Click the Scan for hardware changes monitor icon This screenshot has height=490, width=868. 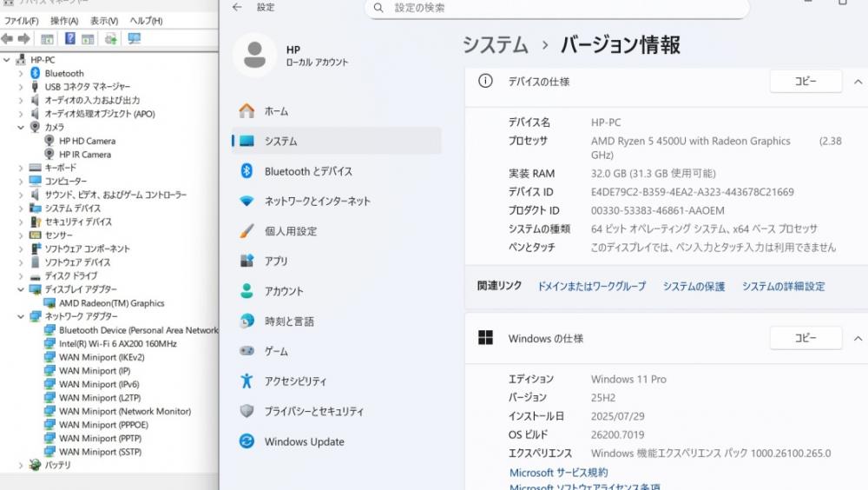(134, 39)
